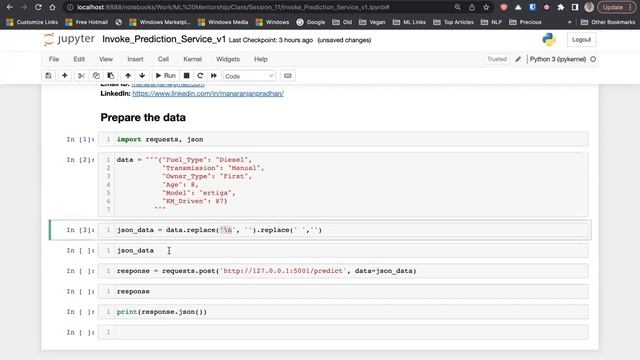The height and width of the screenshot is (360, 640).
Task: Open the Kernel menu
Action: tap(192, 59)
